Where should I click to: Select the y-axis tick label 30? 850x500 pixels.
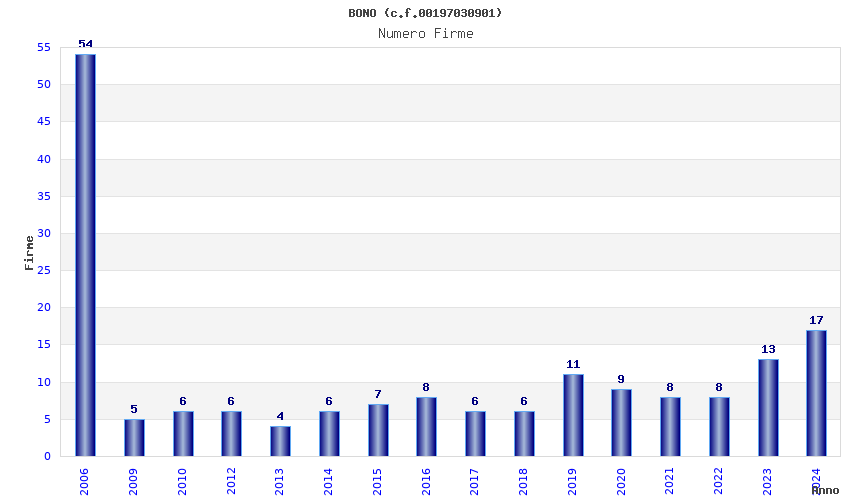[44, 233]
